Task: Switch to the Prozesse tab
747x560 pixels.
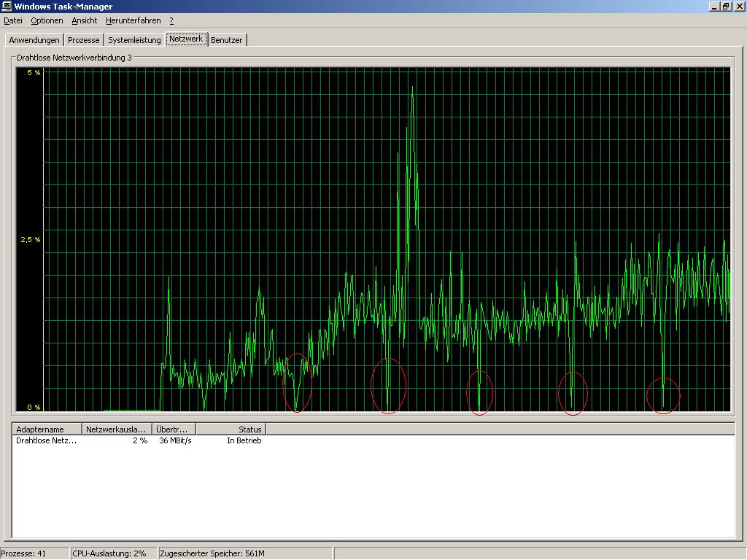Action: 83,40
